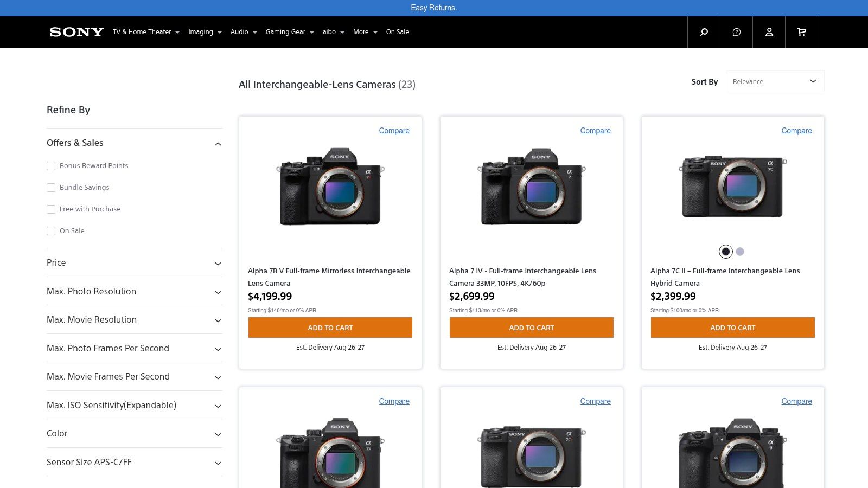The width and height of the screenshot is (868, 488).
Task: Open the Gaming Gear dropdown arrow
Action: (x=311, y=33)
